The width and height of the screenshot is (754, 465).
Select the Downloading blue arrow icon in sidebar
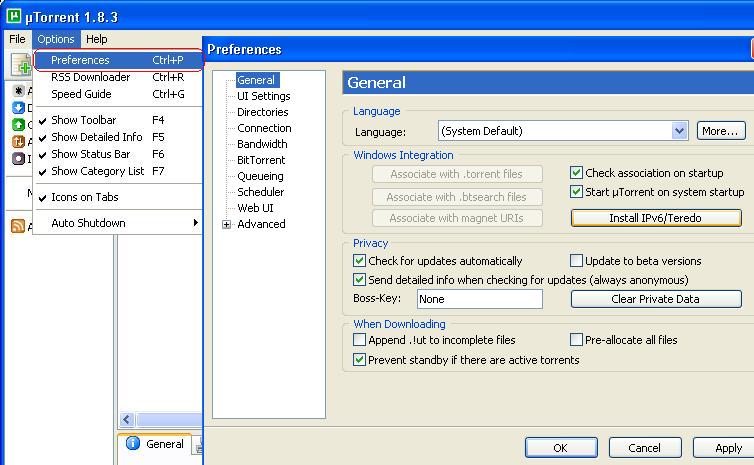click(18, 107)
